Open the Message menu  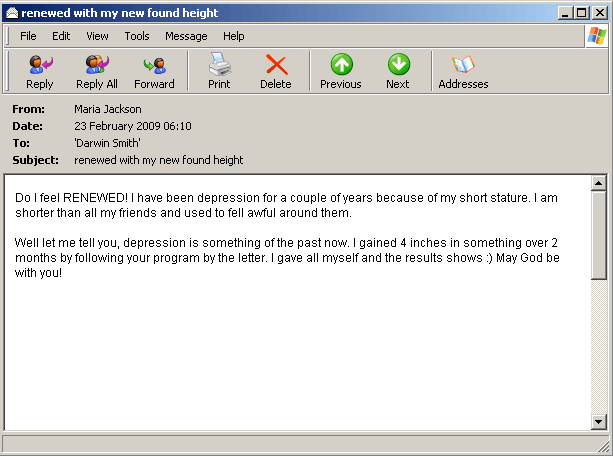[186, 36]
